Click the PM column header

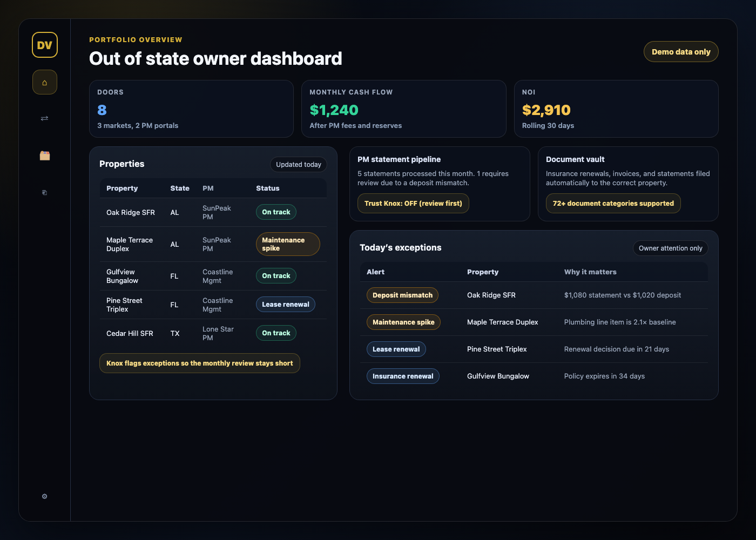(x=208, y=188)
